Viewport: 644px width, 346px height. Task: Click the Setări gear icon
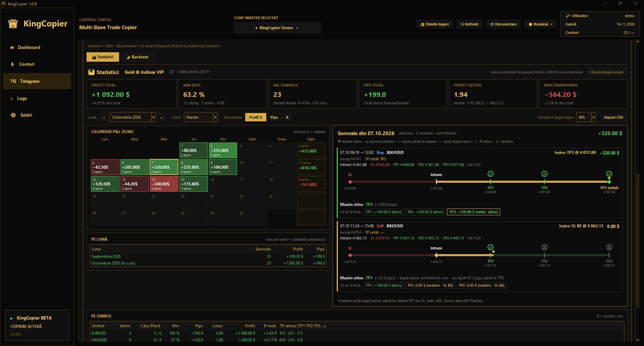13,115
